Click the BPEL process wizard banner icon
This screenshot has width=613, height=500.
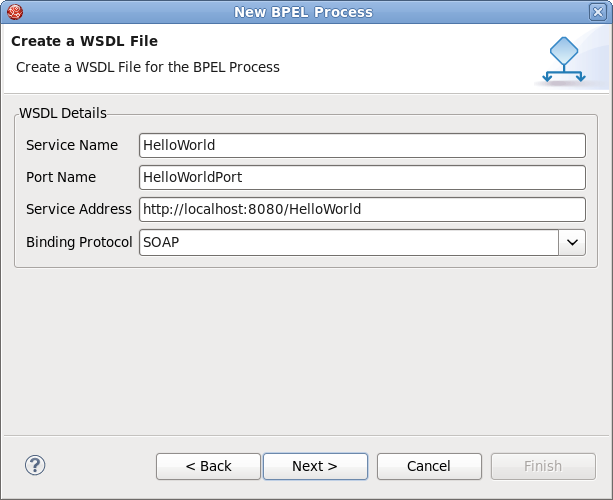pos(564,60)
